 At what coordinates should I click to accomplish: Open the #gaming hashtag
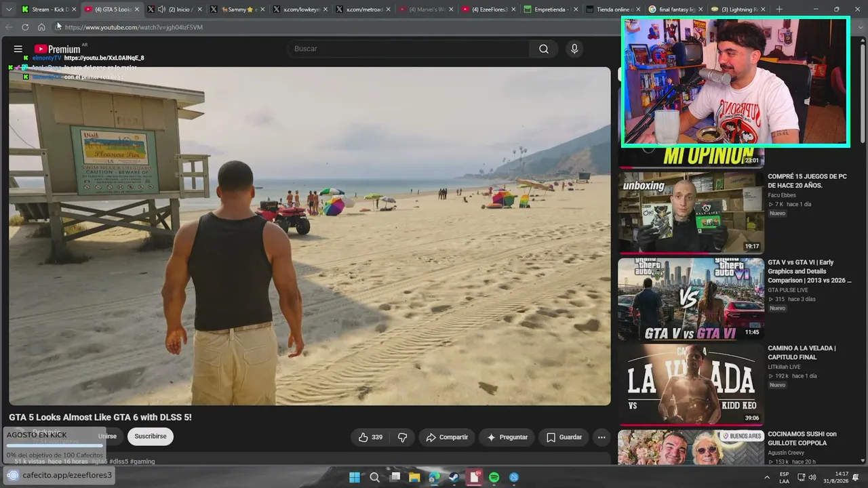[142, 462]
